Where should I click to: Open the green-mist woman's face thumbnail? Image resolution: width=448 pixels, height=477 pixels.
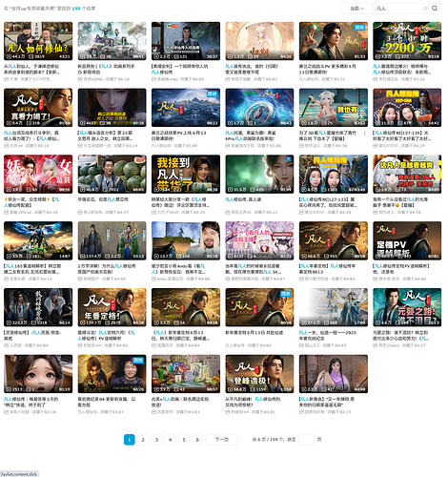(259, 174)
